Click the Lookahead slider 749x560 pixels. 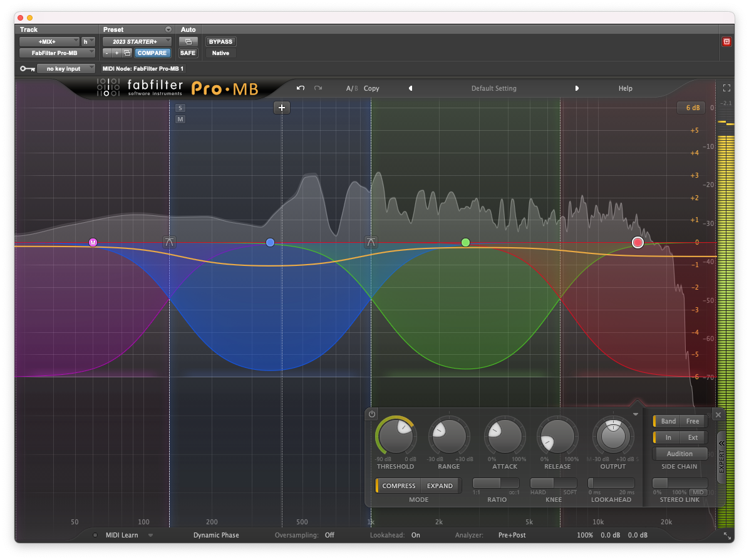tap(611, 483)
